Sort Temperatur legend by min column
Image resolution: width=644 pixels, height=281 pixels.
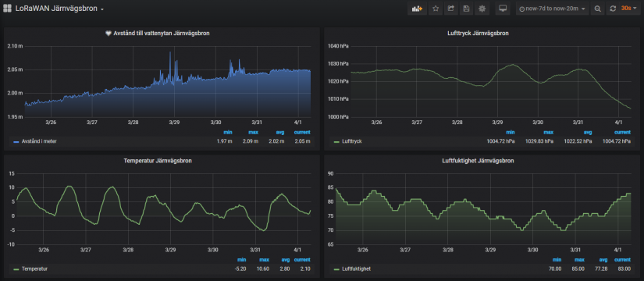tap(241, 260)
